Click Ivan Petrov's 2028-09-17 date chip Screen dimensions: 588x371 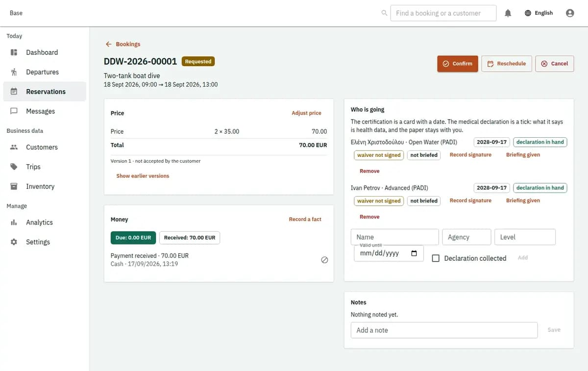point(491,188)
